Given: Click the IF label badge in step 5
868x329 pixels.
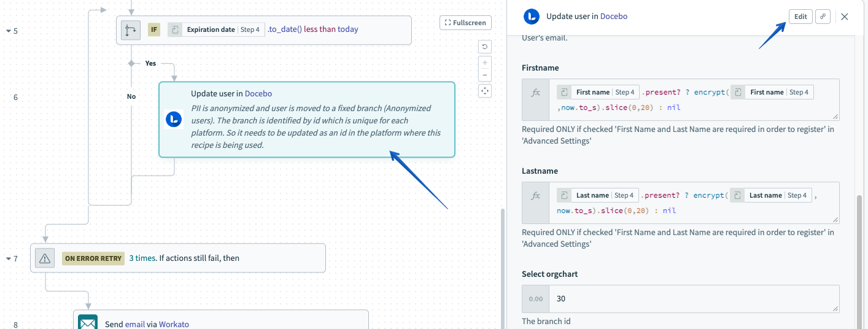Looking at the screenshot, I should [154, 29].
